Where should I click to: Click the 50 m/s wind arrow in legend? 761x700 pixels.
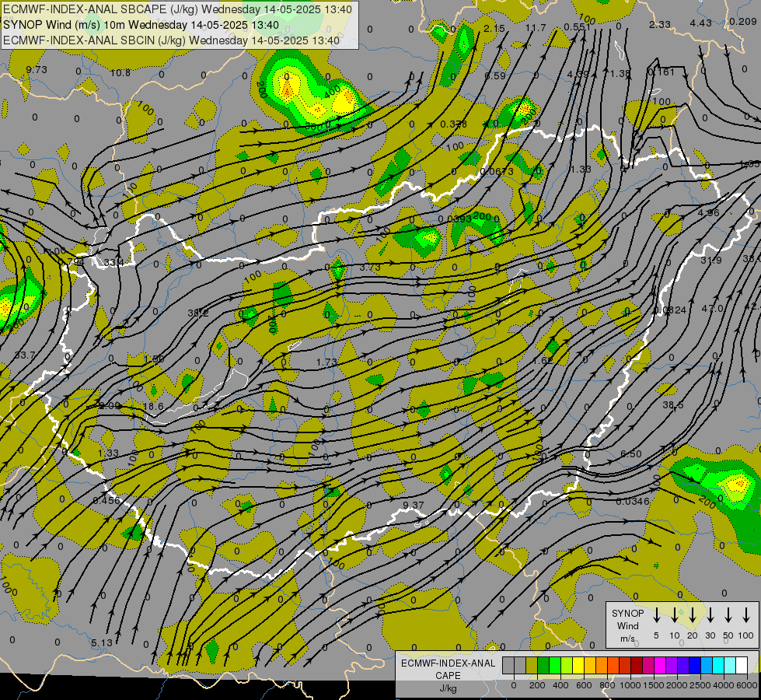(728, 615)
